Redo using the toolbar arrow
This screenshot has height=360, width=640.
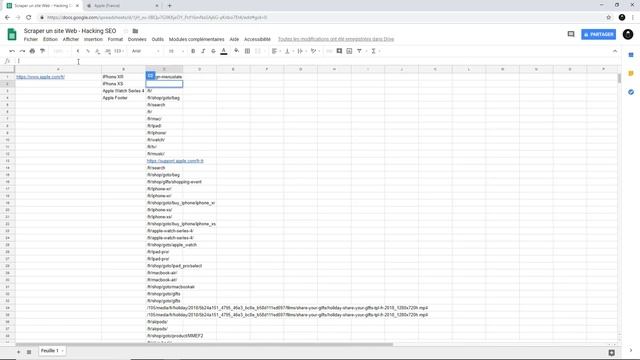point(22,51)
